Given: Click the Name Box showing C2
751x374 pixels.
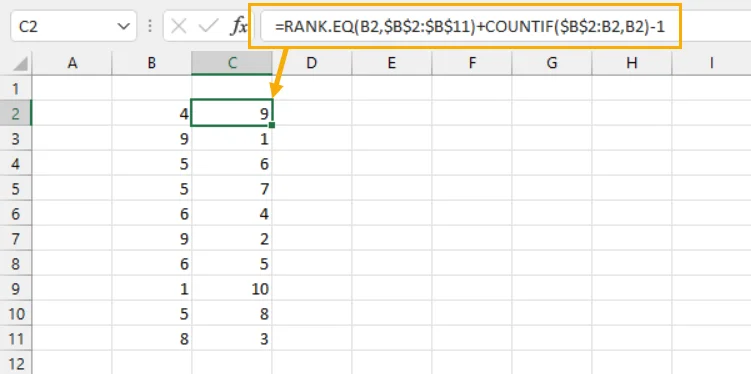Looking at the screenshot, I should click(73, 26).
